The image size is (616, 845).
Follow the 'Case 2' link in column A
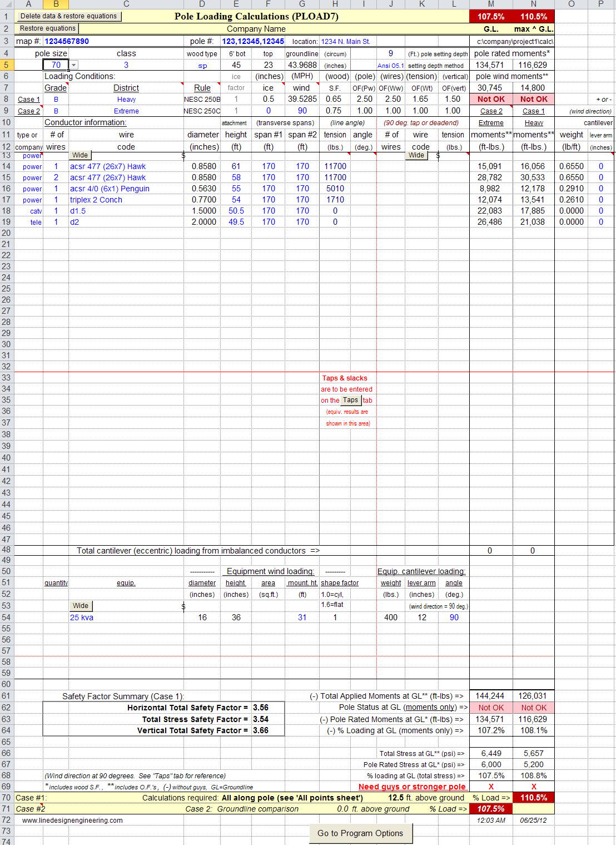tap(29, 111)
